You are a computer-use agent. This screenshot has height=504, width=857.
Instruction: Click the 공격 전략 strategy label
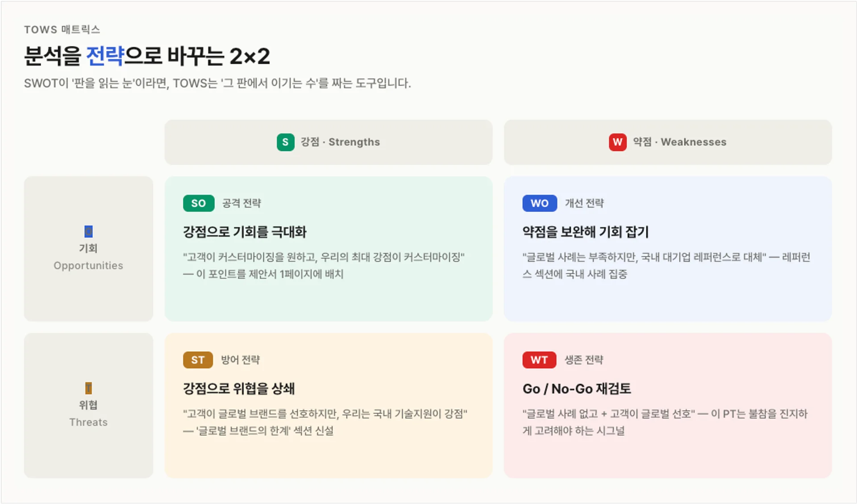[242, 203]
